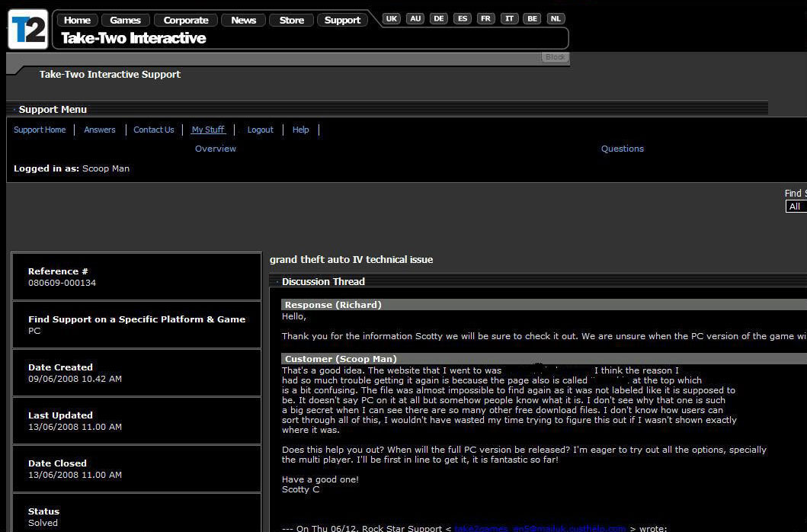Open the News navigation tab
Image resolution: width=807 pixels, height=532 pixels.
pyautogui.click(x=243, y=20)
